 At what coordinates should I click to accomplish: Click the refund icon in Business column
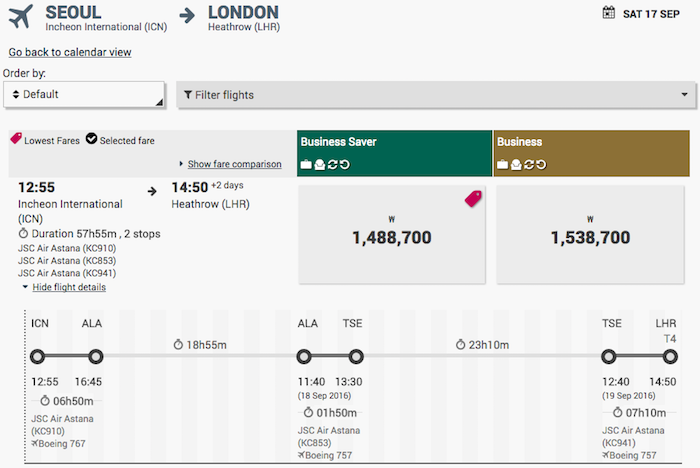pos(541,165)
